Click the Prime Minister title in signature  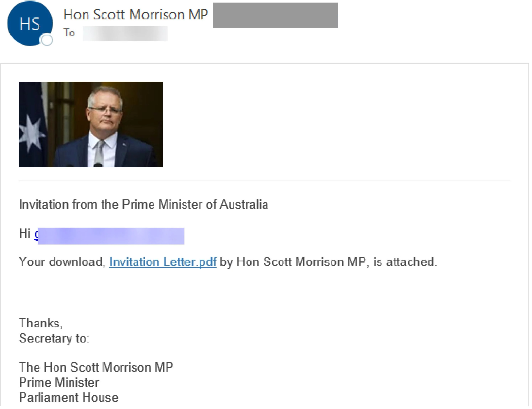pyautogui.click(x=59, y=382)
